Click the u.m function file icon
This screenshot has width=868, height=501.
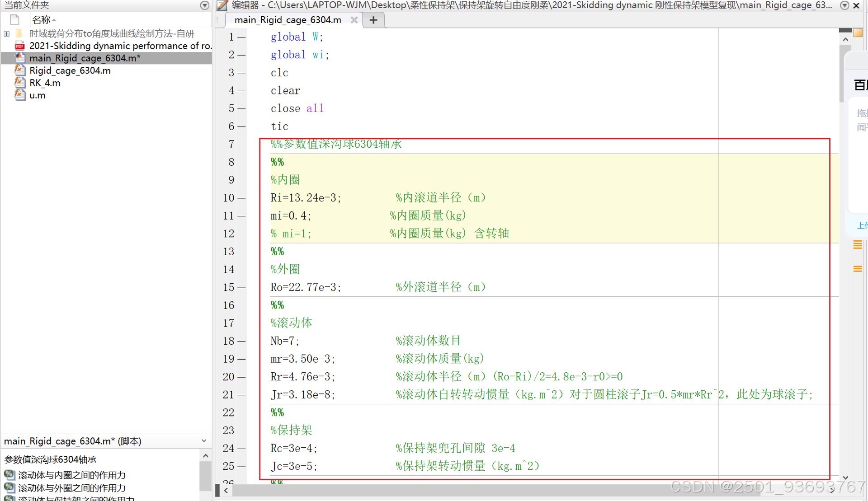coord(19,95)
